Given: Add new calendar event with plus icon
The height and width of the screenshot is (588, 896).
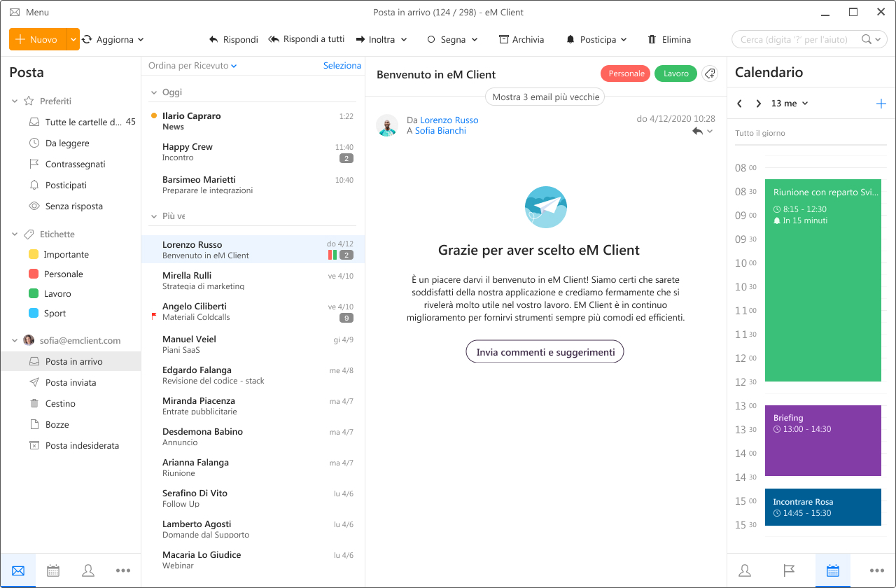Looking at the screenshot, I should [x=881, y=104].
